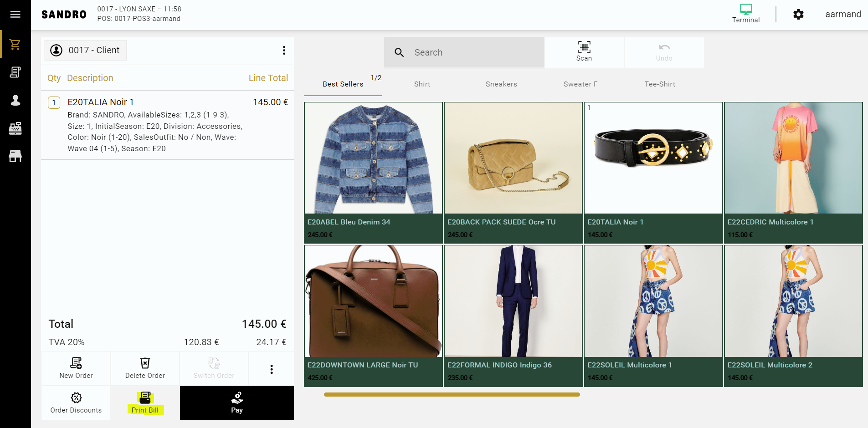Open the store sidebar icon
868x428 pixels.
tap(15, 156)
